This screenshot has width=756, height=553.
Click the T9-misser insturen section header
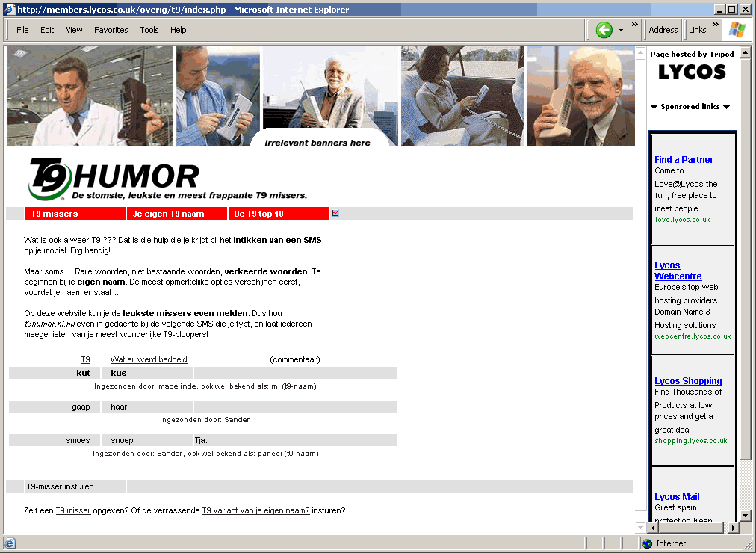[x=75, y=486]
